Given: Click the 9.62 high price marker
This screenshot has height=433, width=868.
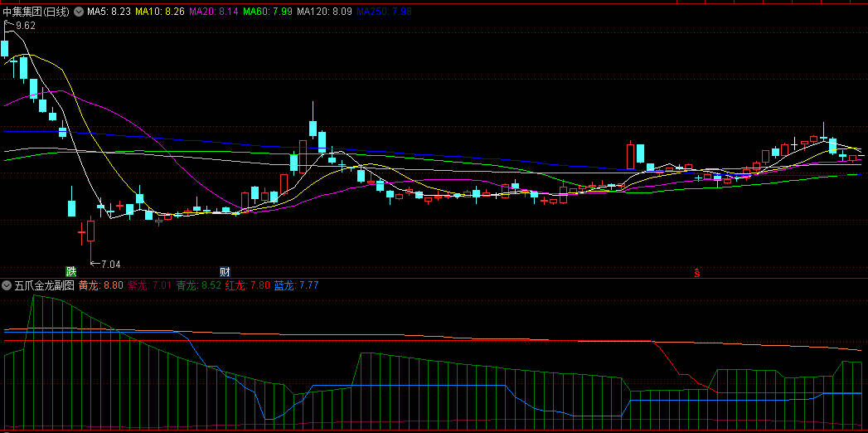Looking at the screenshot, I should point(25,26).
